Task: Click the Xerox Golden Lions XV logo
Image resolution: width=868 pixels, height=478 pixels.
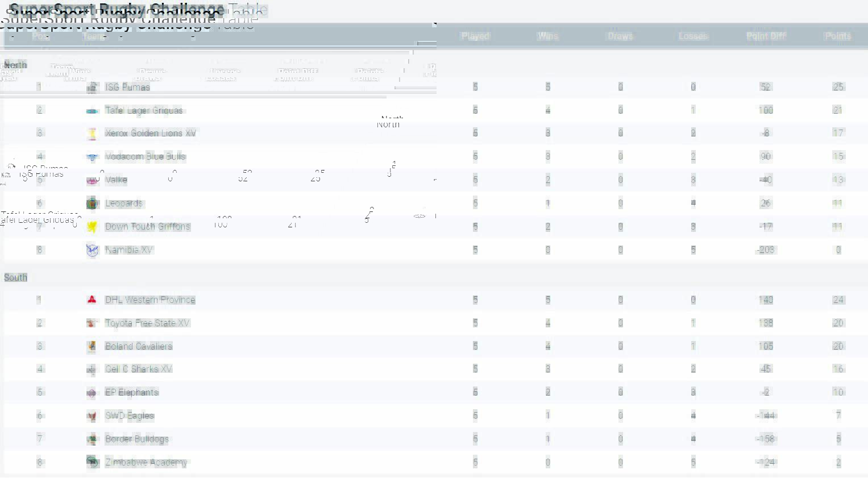Action: pyautogui.click(x=92, y=134)
